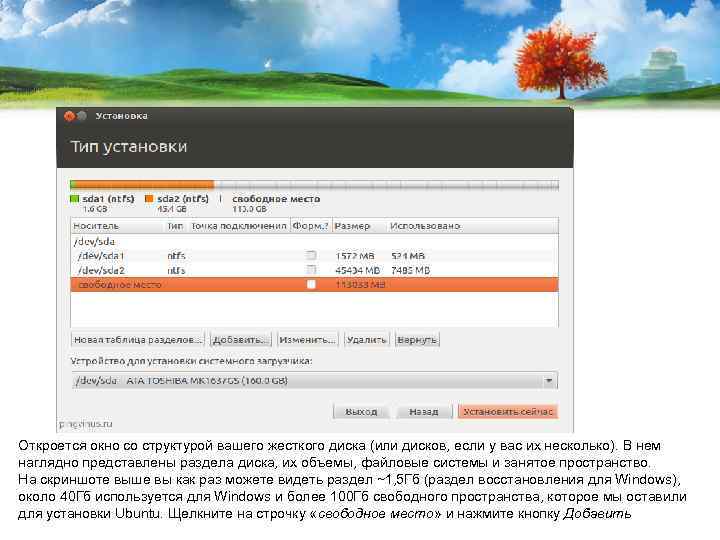
Task: Click the Удалить button
Action: (x=366, y=340)
